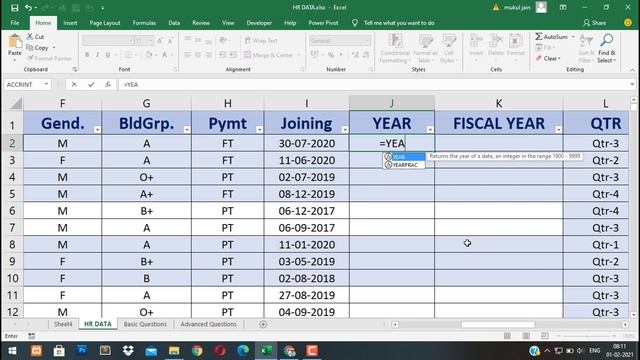Confirm formula with the checkmark icon
Viewport: 640px width, 360px height.
pos(91,84)
